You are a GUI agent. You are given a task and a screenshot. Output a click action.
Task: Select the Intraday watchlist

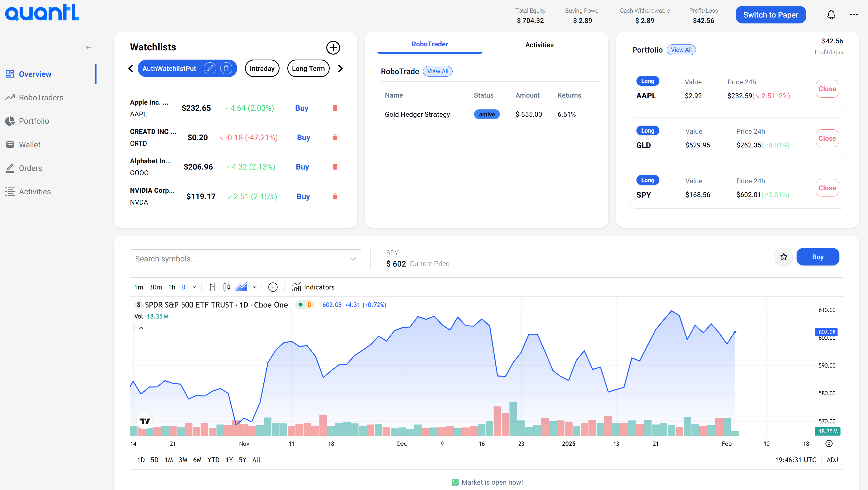pos(262,68)
